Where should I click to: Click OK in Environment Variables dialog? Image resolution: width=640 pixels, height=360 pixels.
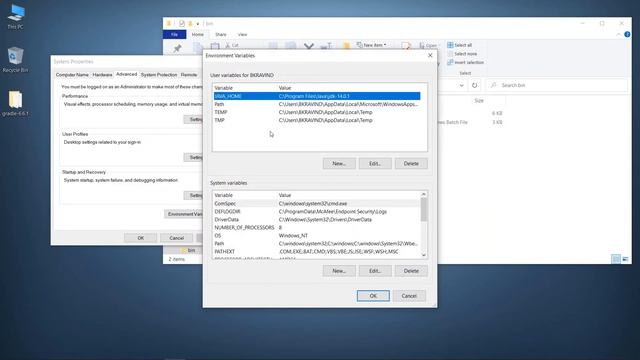click(373, 296)
